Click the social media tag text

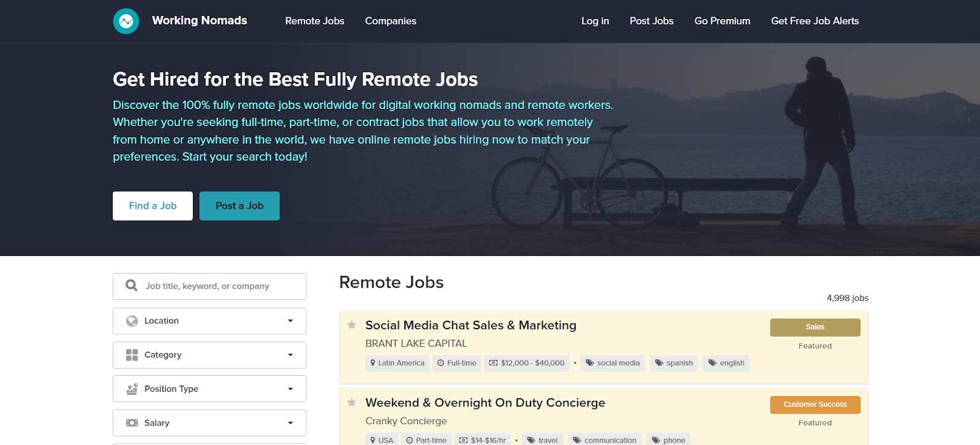pos(618,363)
